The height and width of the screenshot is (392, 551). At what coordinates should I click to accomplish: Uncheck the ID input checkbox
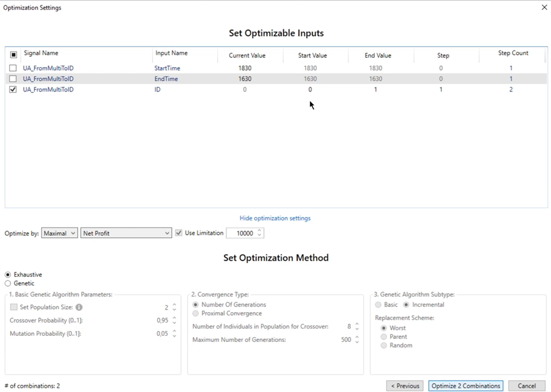click(x=13, y=90)
